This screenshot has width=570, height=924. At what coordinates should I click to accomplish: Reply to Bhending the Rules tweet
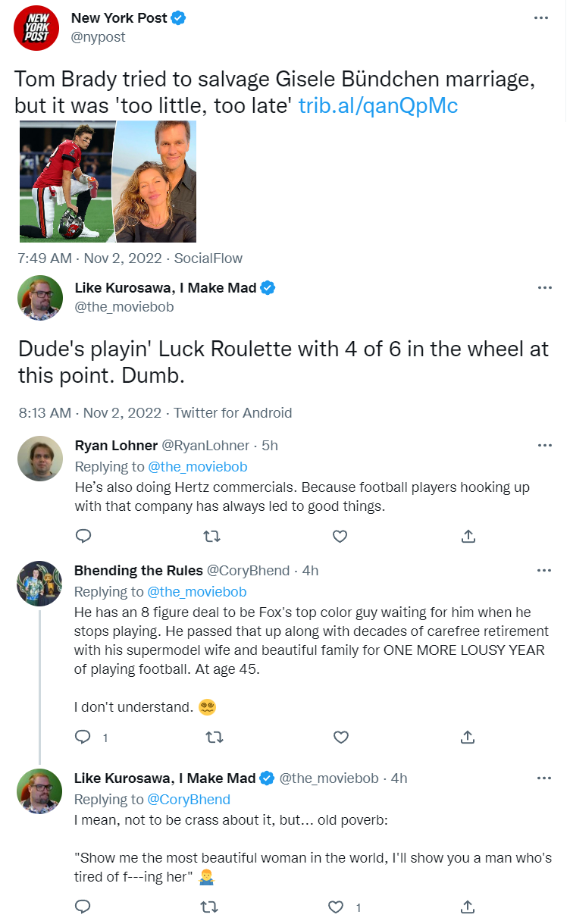[x=83, y=737]
